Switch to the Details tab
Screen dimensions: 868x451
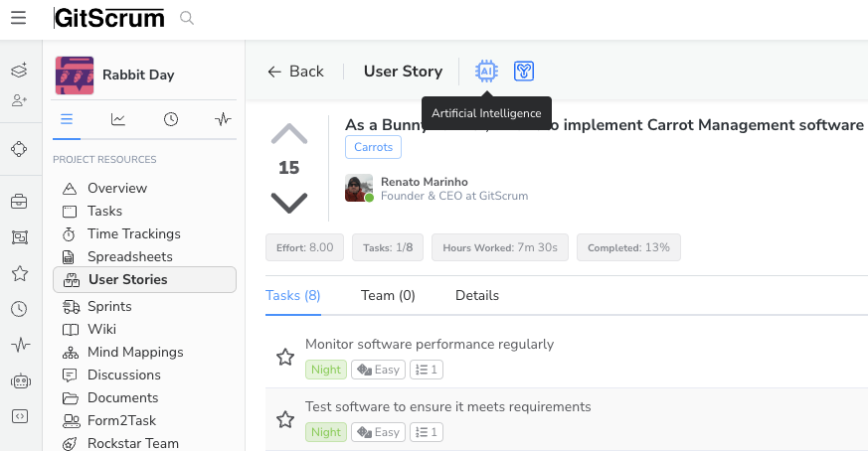(x=477, y=295)
